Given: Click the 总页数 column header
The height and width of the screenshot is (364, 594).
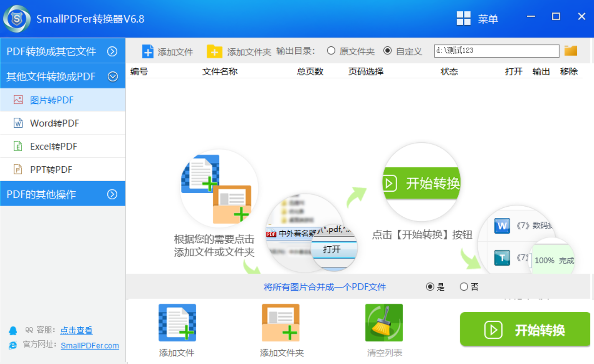Looking at the screenshot, I should coord(310,71).
